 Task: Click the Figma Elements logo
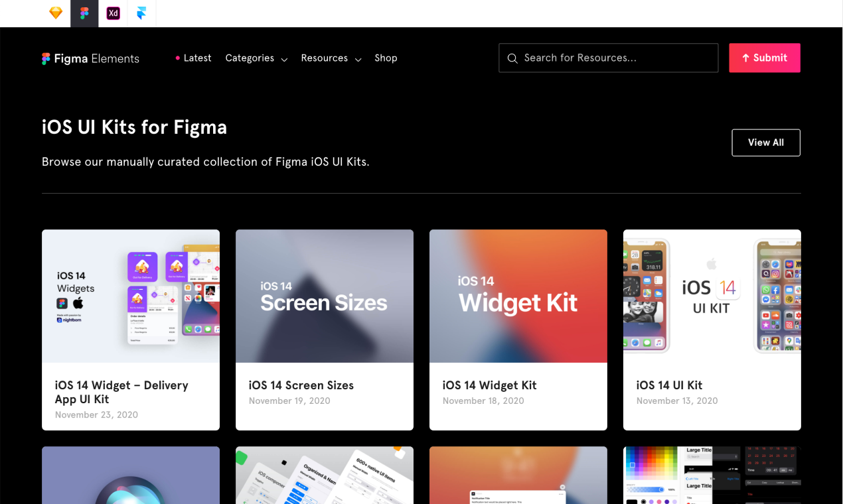click(90, 58)
